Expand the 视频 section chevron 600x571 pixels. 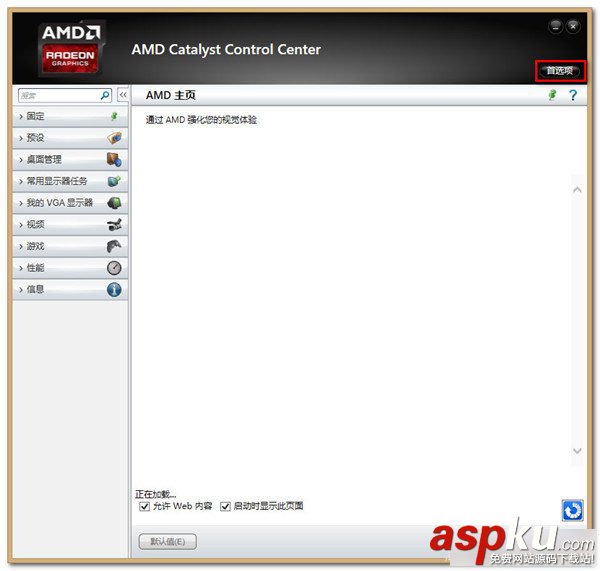pyautogui.click(x=21, y=225)
